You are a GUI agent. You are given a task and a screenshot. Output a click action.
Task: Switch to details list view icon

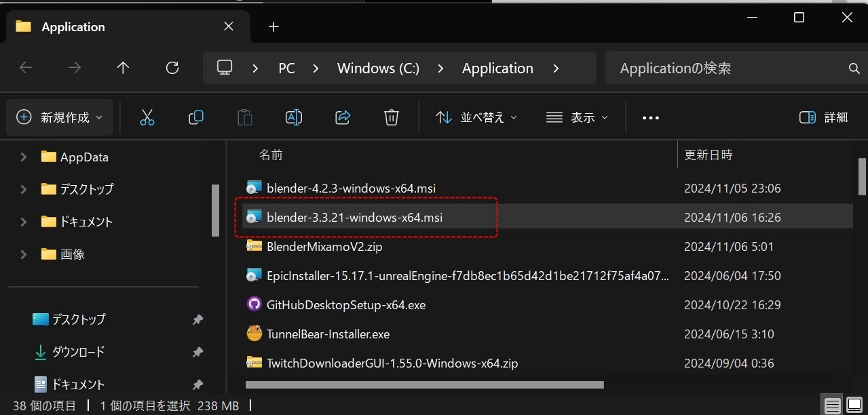pos(832,406)
